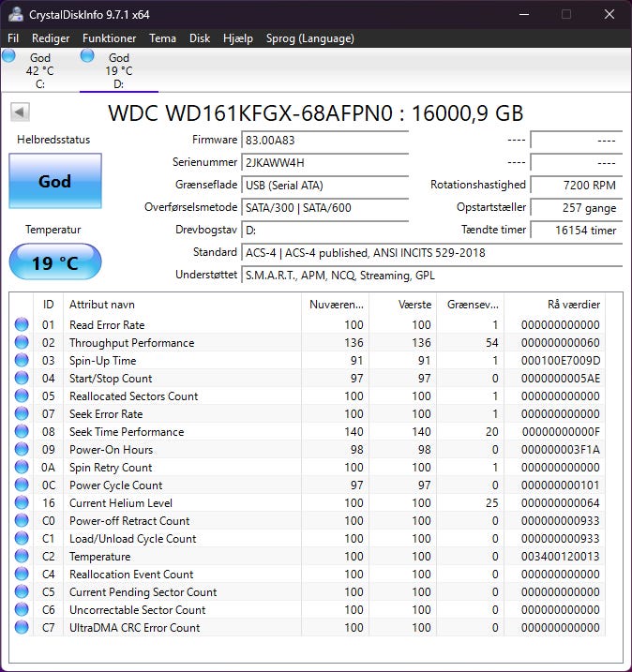Click the Firmware value field
This screenshot has height=672, width=632.
click(x=324, y=140)
